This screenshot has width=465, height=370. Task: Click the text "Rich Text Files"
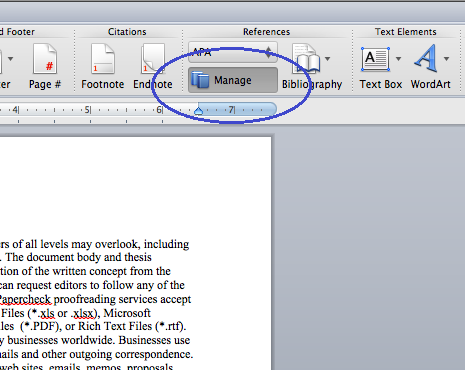[115, 326]
